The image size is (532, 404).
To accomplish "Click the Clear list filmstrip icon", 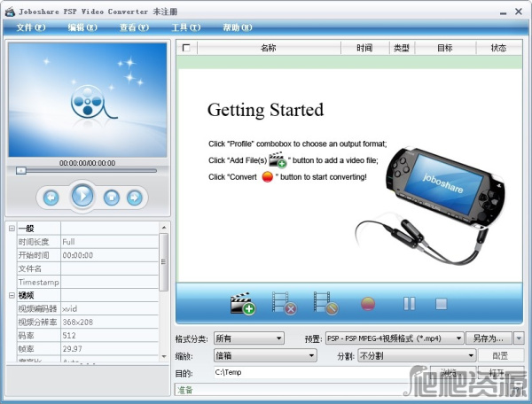I will click(x=325, y=303).
